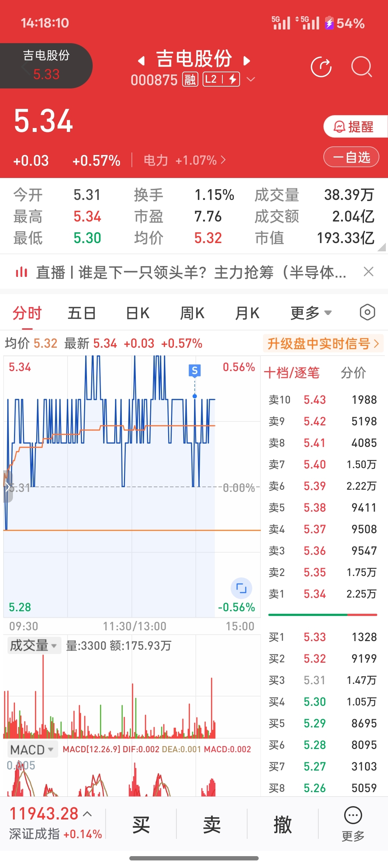
Task: Tap the S sell signal marker on chart
Action: tap(195, 370)
